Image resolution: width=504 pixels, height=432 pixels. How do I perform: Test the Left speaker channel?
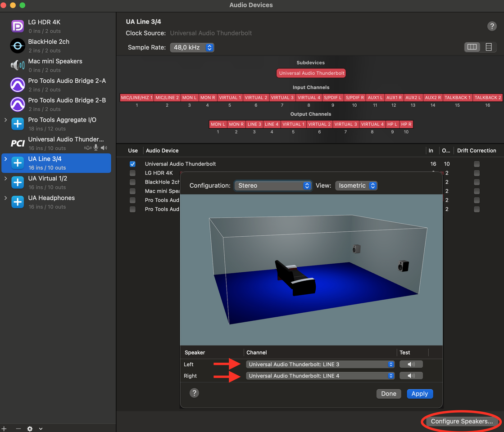pyautogui.click(x=411, y=364)
